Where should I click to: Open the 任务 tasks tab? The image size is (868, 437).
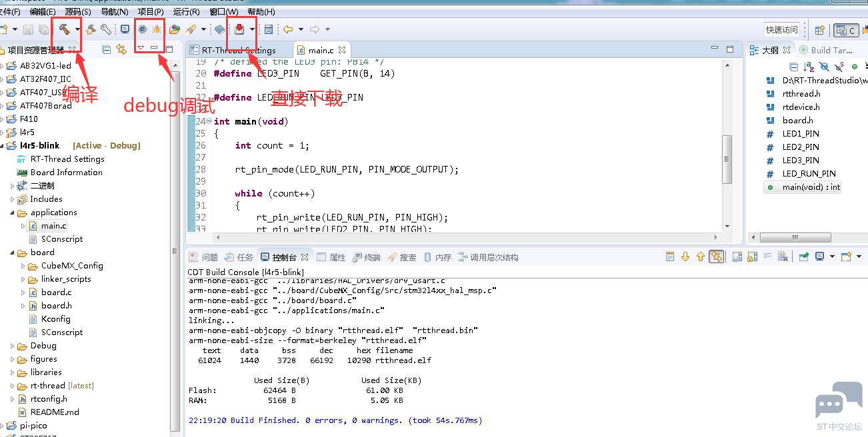(239, 257)
